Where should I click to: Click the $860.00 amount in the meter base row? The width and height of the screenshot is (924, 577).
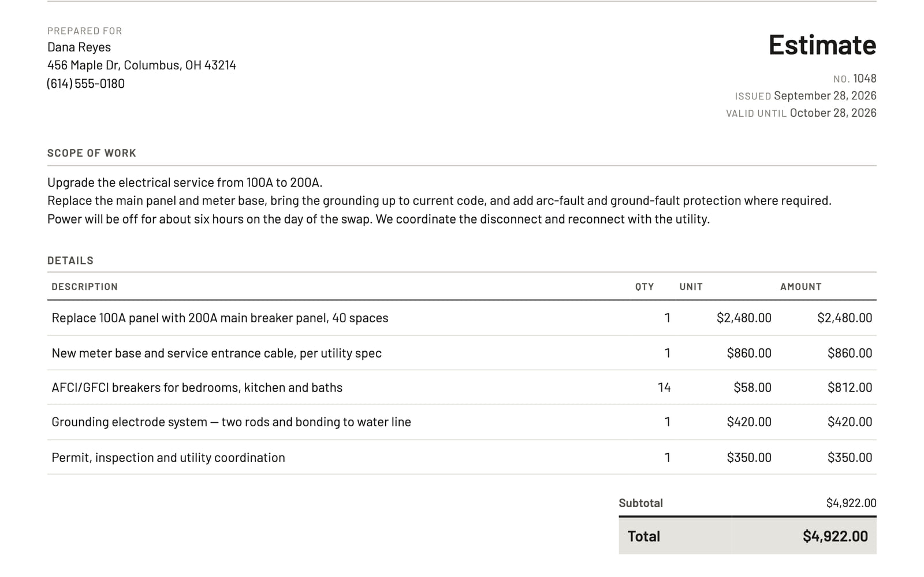click(850, 353)
